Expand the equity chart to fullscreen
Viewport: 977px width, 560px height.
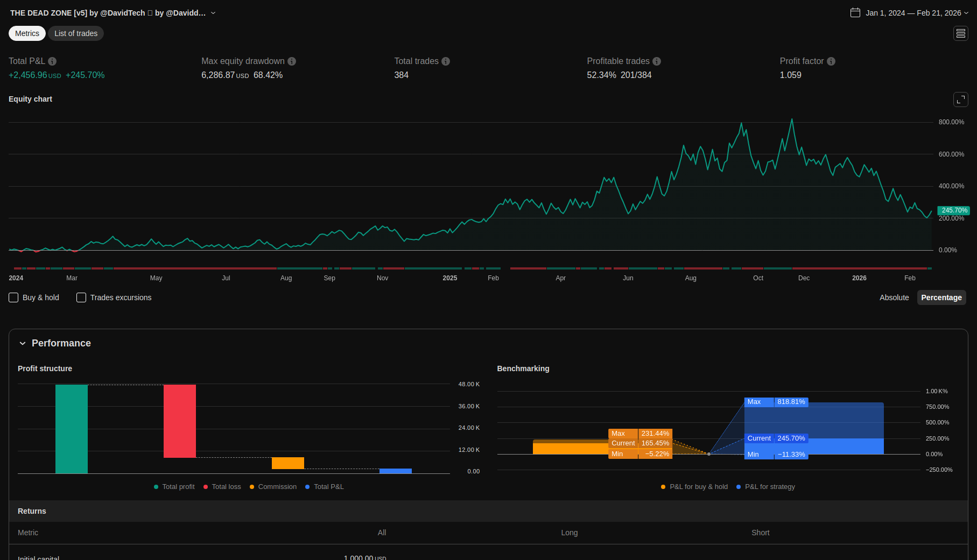tap(960, 100)
